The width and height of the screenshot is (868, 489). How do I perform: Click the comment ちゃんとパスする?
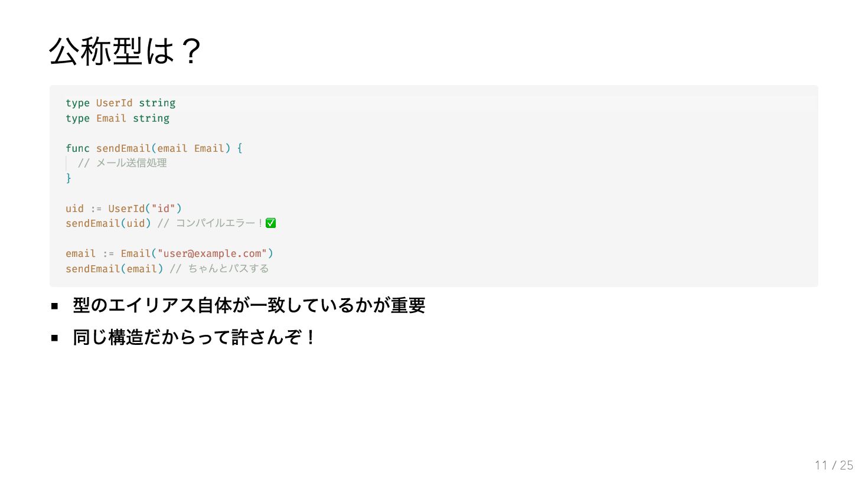pyautogui.click(x=220, y=269)
